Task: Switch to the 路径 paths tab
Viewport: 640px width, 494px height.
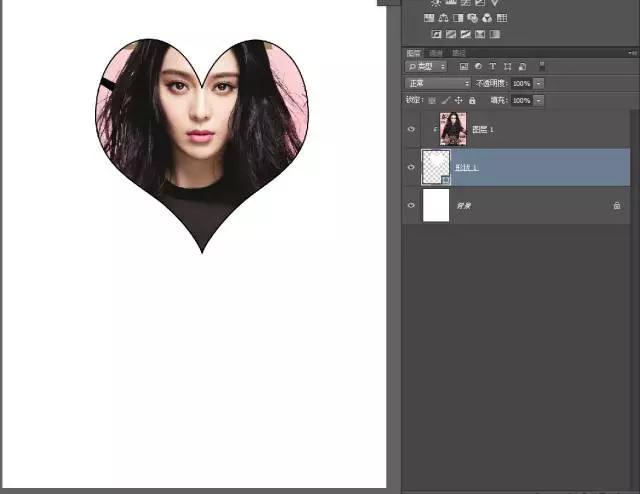Action: (x=459, y=53)
